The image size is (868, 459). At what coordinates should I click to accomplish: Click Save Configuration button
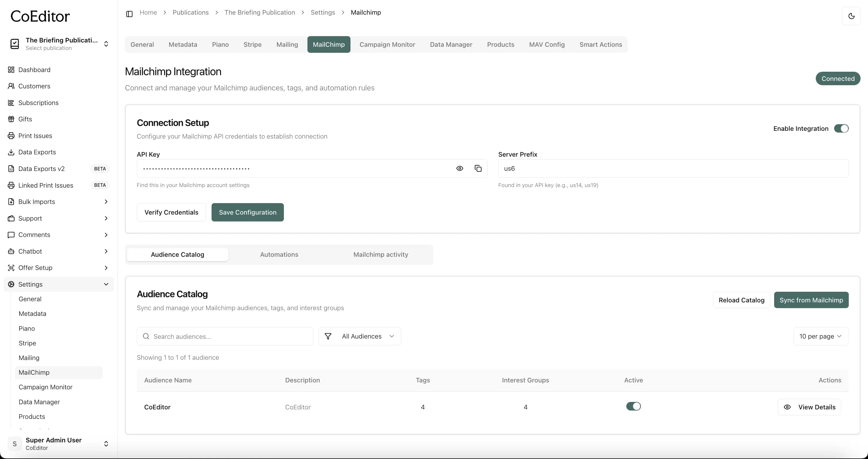click(248, 212)
